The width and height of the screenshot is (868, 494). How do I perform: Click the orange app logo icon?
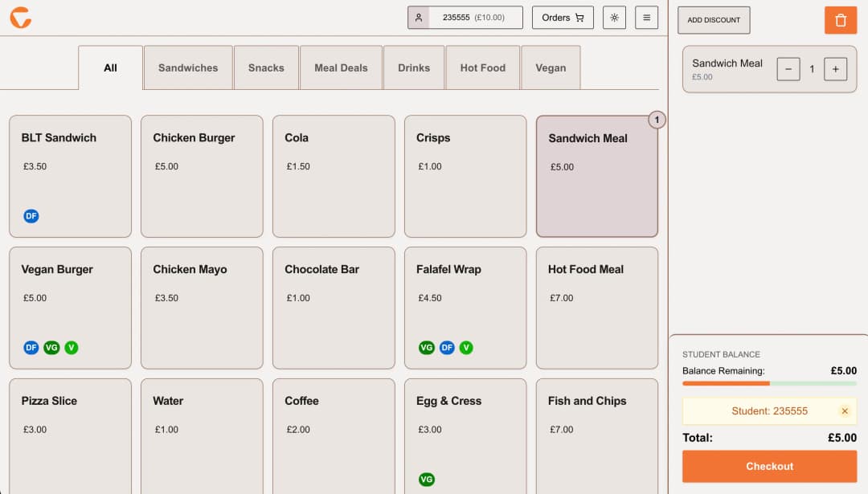pyautogui.click(x=21, y=18)
